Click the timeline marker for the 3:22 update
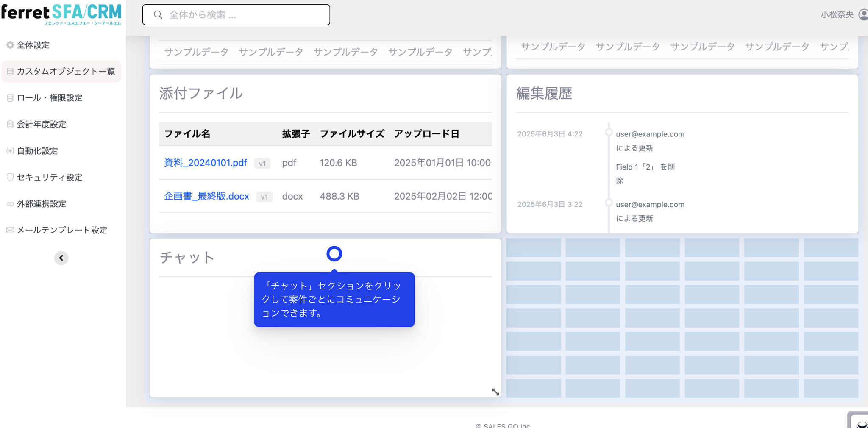This screenshot has width=868, height=428. click(609, 203)
